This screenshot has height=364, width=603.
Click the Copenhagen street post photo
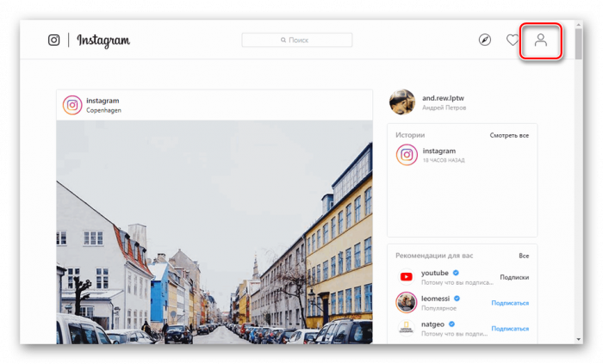214,232
